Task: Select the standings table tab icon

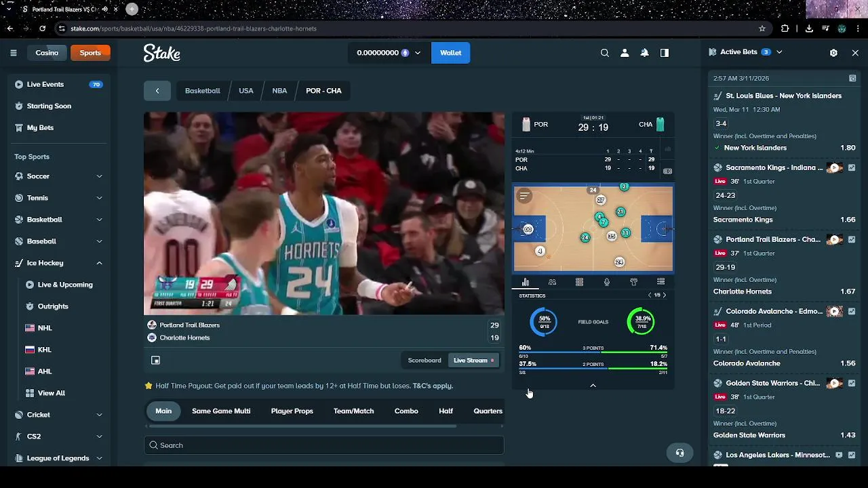Action: (x=660, y=282)
